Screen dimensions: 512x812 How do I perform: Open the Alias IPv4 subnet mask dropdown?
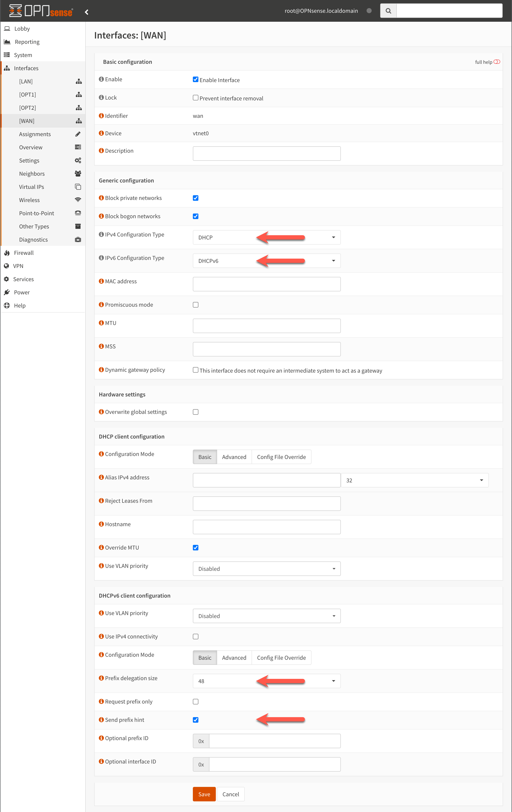coord(415,480)
